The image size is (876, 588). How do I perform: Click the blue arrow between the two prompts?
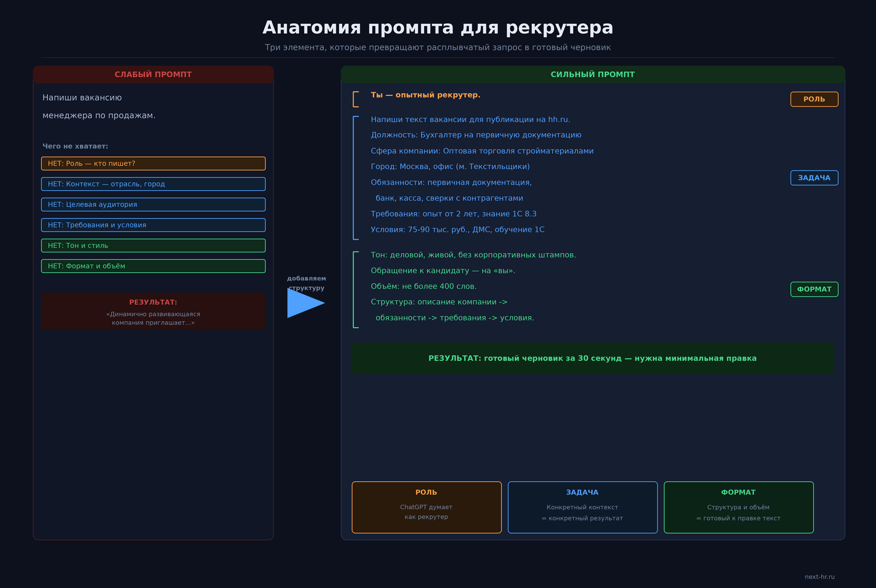click(x=306, y=303)
